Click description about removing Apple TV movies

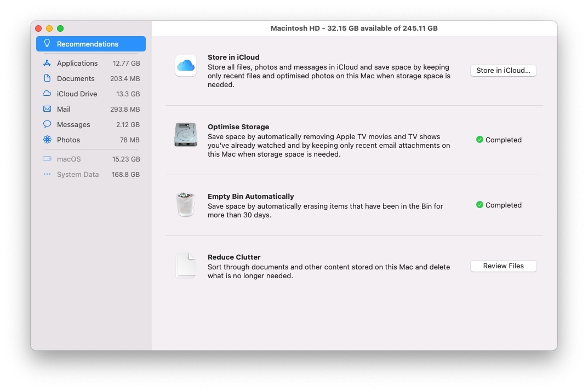tap(329, 146)
